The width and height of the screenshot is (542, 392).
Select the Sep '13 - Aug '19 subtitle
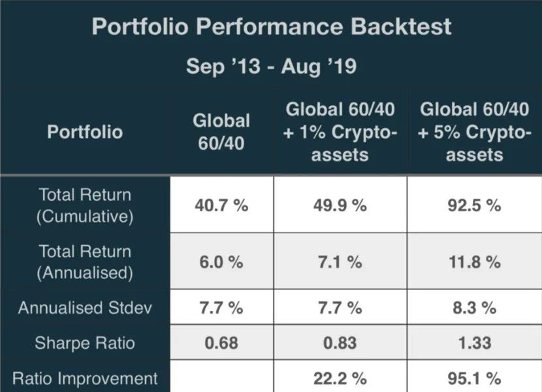271,67
